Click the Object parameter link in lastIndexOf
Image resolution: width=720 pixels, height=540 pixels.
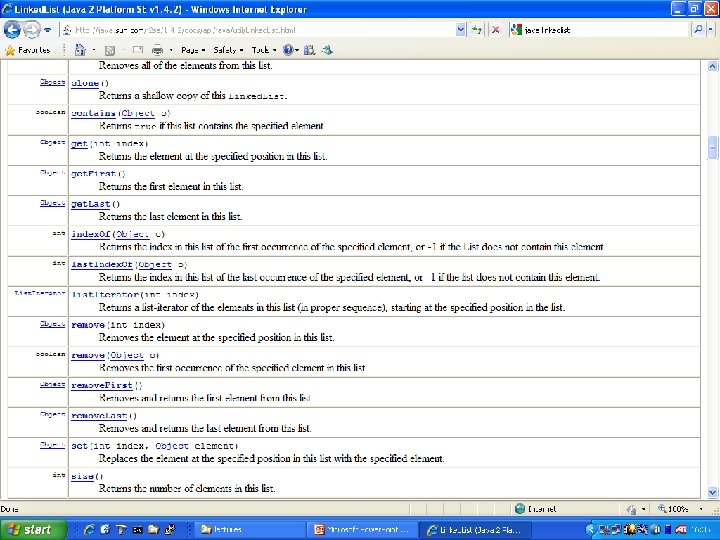pos(155,265)
